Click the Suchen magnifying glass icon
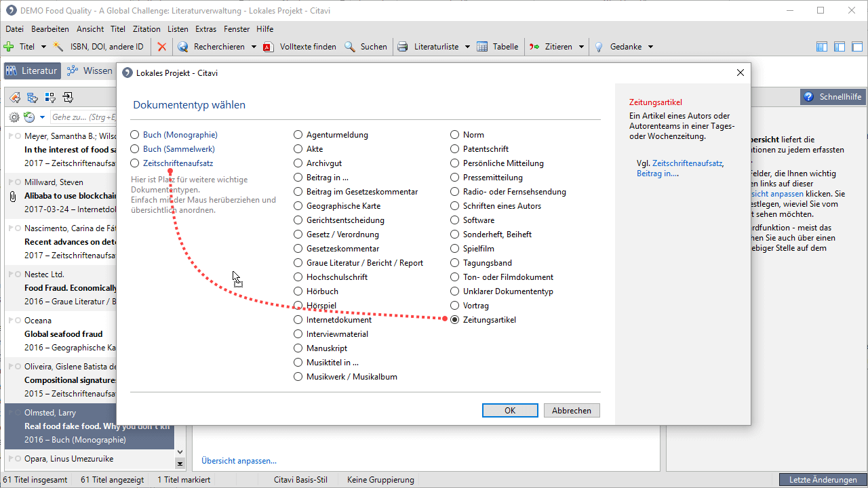868x488 pixels. click(350, 47)
